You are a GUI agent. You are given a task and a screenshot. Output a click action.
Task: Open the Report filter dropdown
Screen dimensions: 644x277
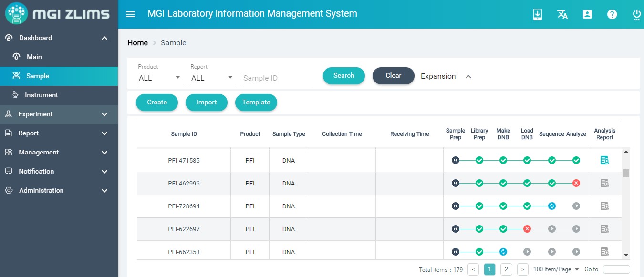point(213,78)
